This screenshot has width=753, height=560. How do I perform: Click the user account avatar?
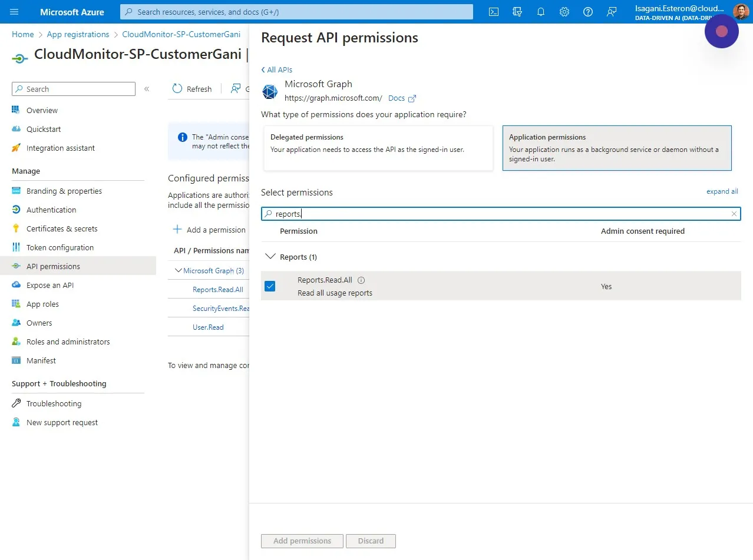click(741, 12)
